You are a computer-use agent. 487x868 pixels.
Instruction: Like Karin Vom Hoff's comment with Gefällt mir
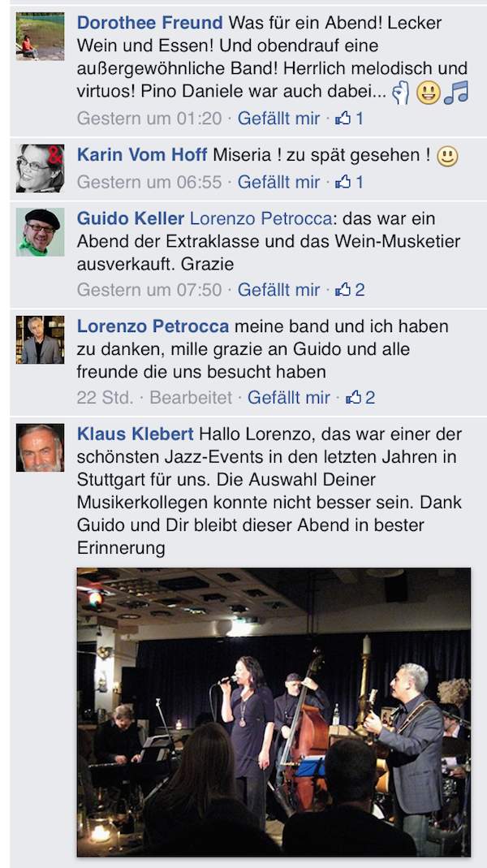point(279,182)
